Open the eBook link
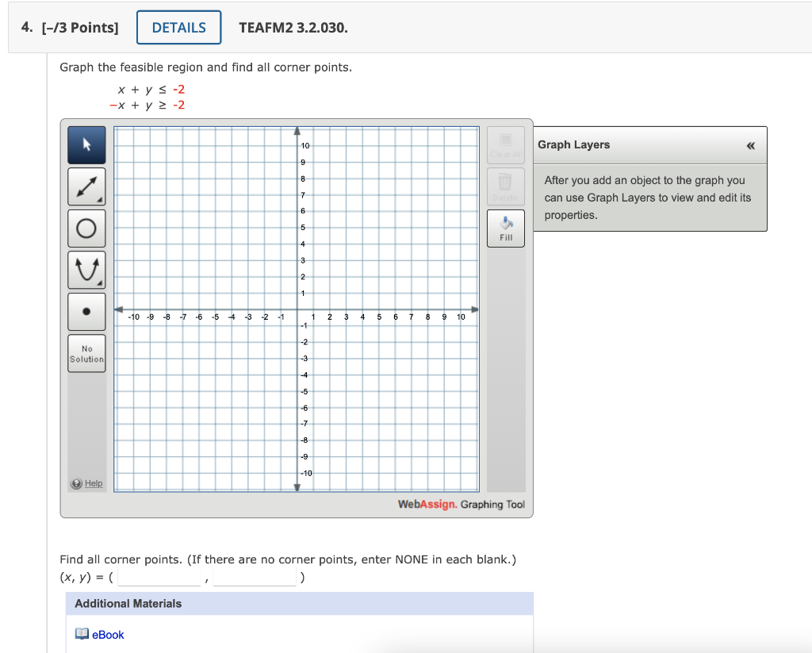Screen dimensions: 812x653 108,635
